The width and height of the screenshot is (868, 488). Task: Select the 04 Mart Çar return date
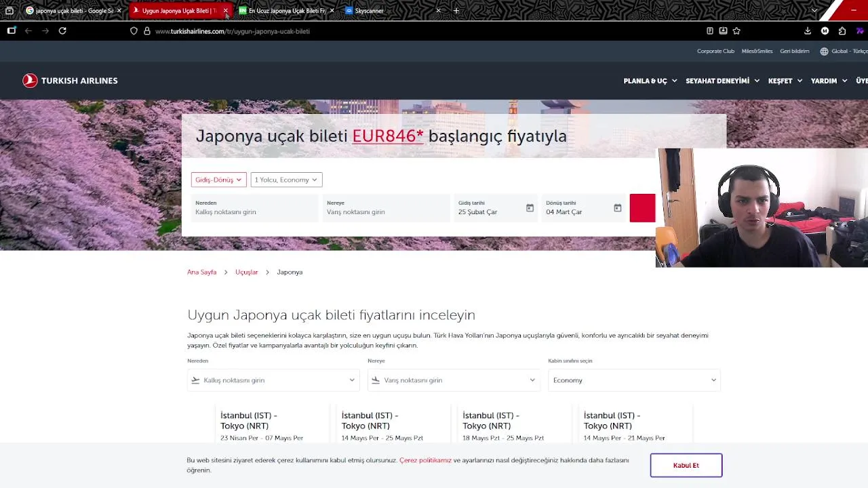pyautogui.click(x=583, y=208)
